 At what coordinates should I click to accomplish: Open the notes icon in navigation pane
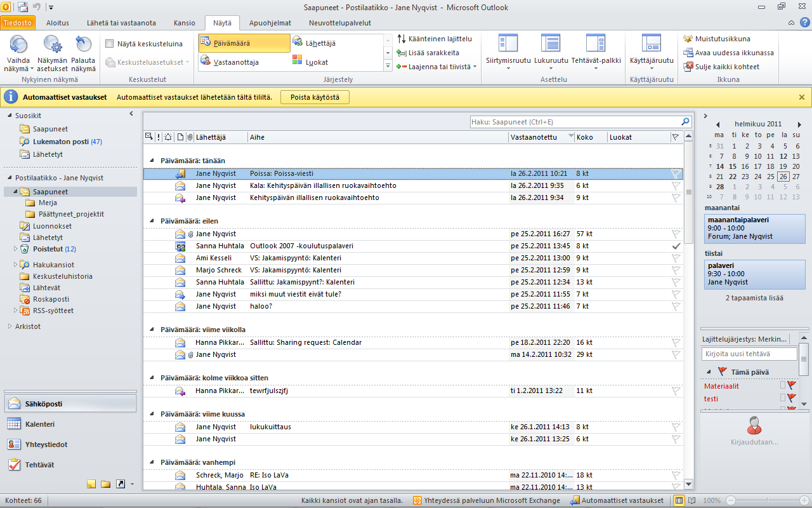point(91,485)
